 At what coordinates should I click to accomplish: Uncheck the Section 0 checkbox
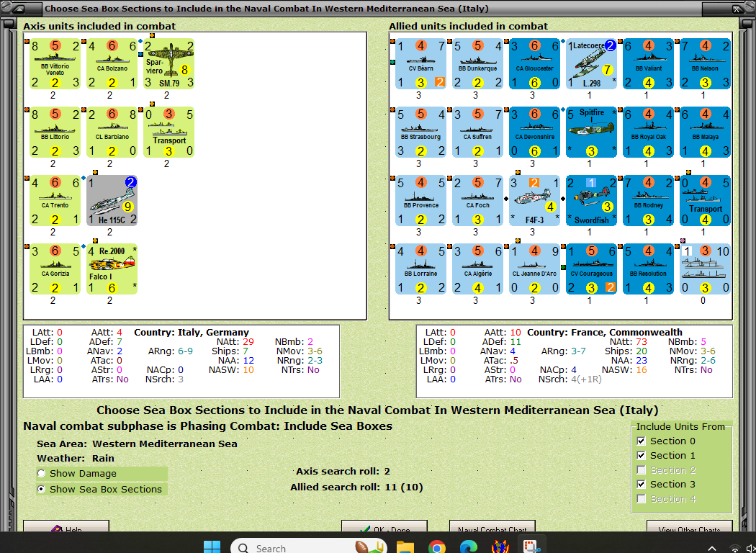point(641,441)
